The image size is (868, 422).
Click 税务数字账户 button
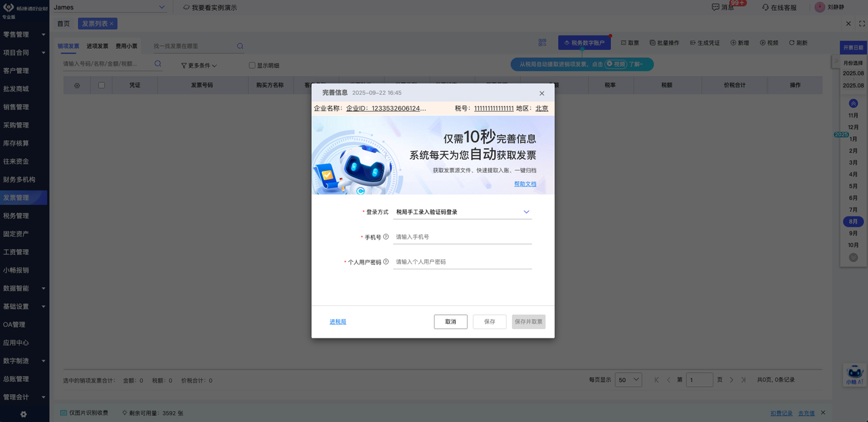(x=585, y=42)
